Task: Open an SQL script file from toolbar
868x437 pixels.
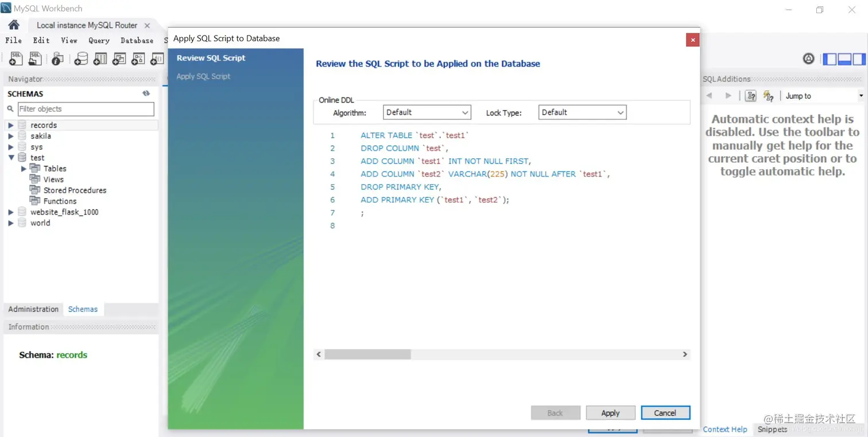Action: 35,58
